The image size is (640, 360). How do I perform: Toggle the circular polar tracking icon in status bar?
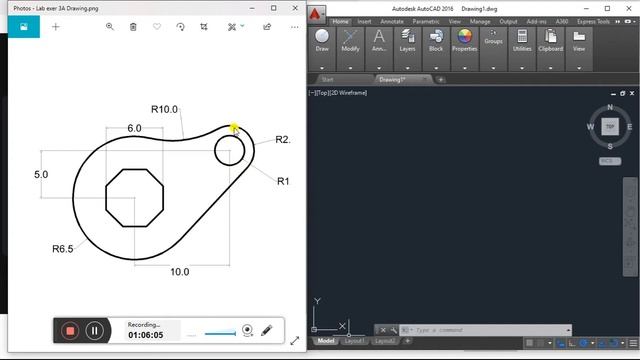click(584, 343)
